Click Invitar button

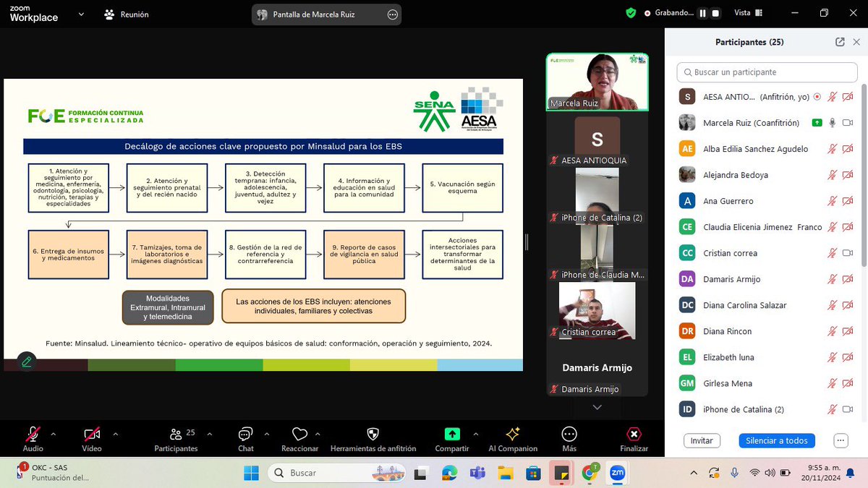click(x=702, y=440)
